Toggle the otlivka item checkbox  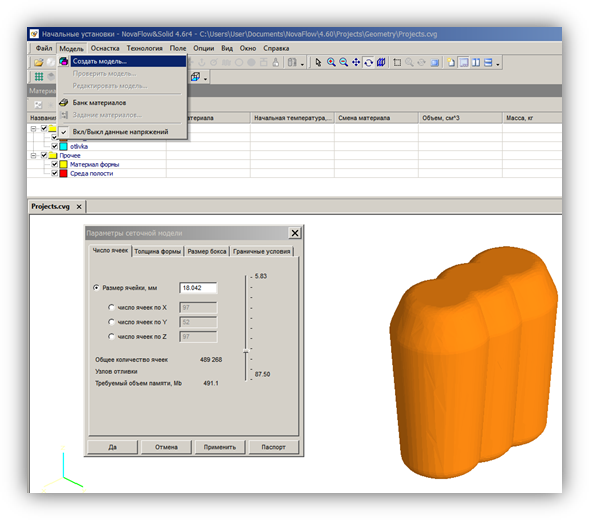click(54, 146)
